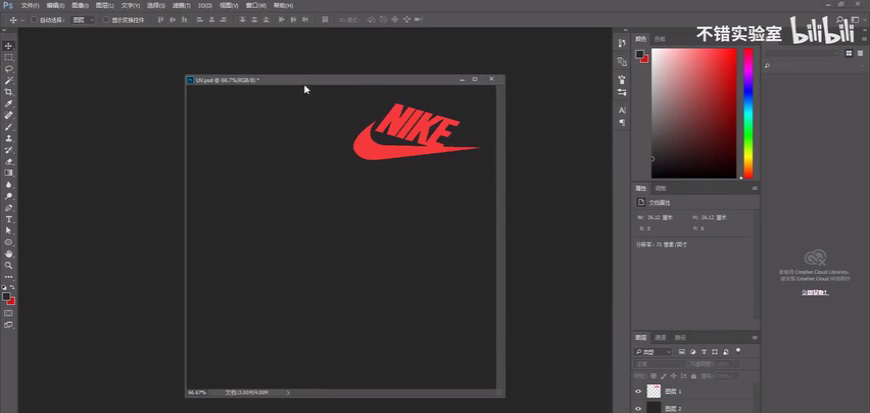Image resolution: width=870 pixels, height=413 pixels.
Task: Select the Zoom tool
Action: [9, 265]
